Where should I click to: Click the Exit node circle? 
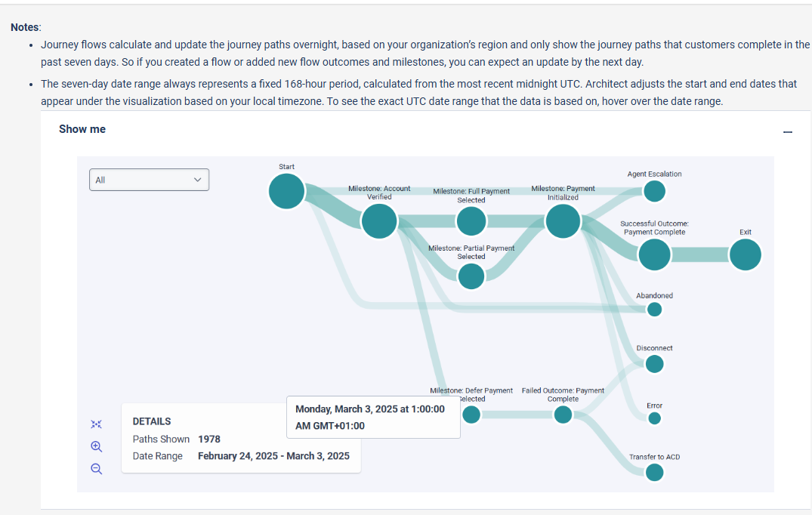coord(746,256)
